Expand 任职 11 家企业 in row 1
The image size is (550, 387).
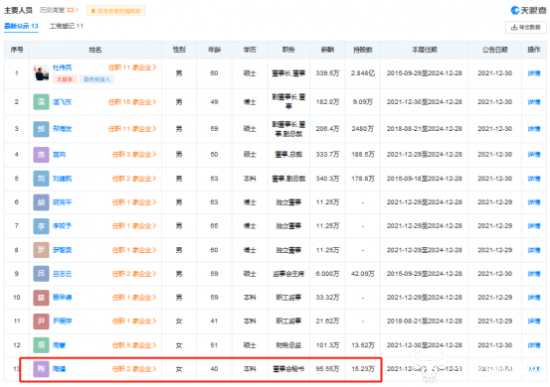(132, 67)
